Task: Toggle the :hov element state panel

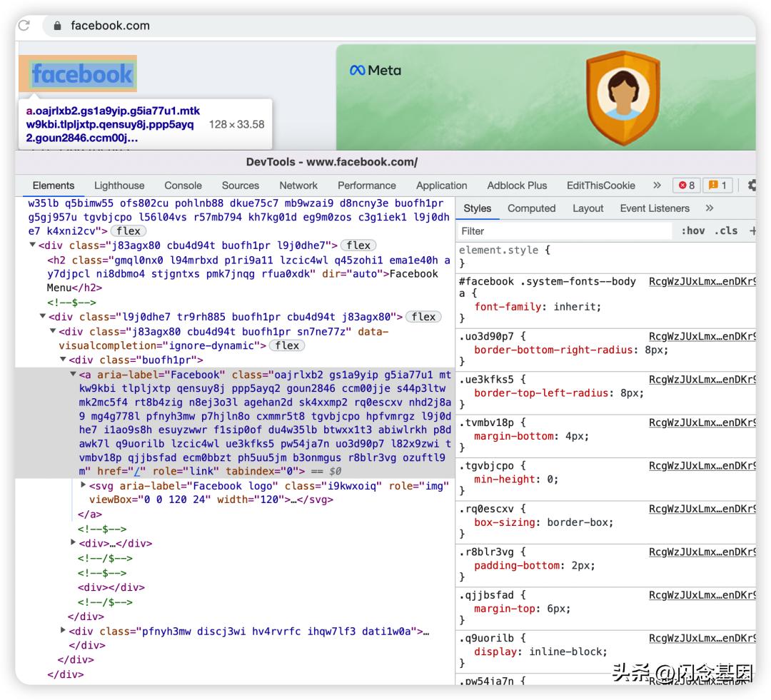Action: 693,231
